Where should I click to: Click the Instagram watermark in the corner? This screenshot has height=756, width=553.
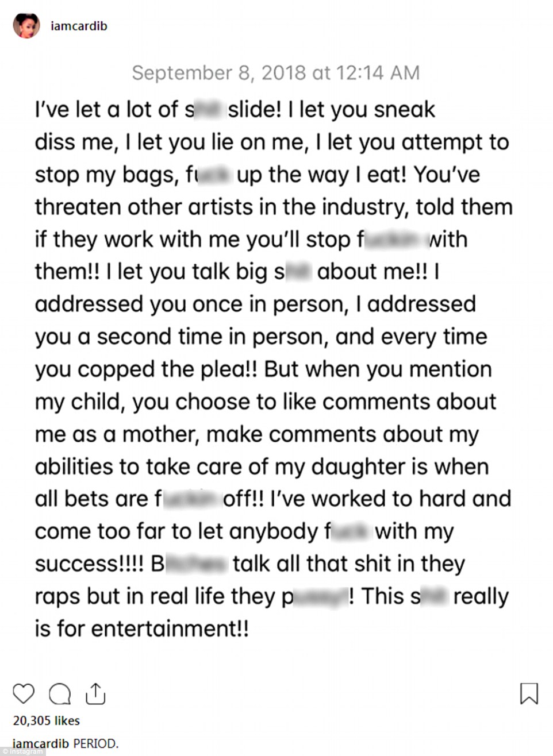click(x=22, y=752)
